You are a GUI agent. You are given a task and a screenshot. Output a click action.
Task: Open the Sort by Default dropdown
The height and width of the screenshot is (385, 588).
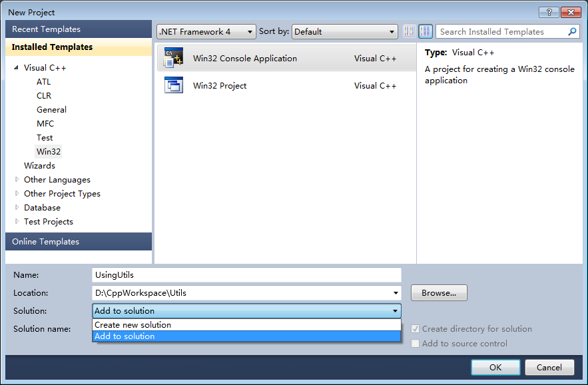(x=345, y=32)
